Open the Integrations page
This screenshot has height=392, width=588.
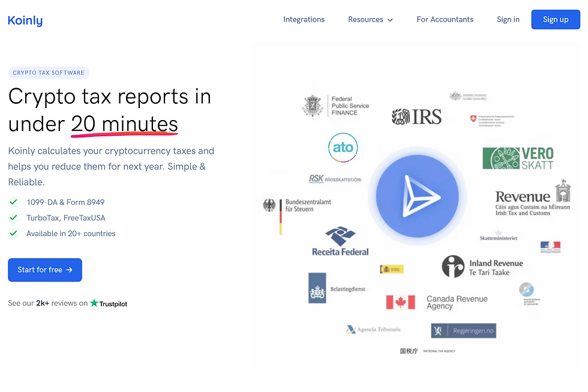pos(304,19)
